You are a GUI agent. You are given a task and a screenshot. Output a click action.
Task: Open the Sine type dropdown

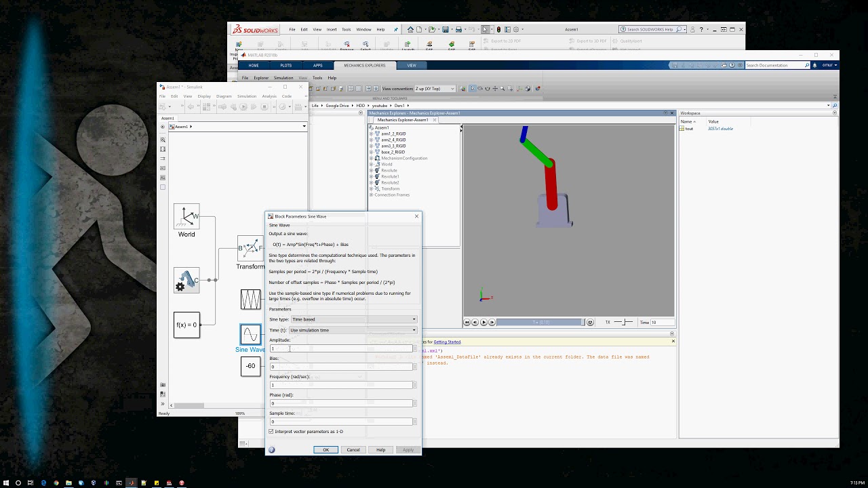(353, 319)
